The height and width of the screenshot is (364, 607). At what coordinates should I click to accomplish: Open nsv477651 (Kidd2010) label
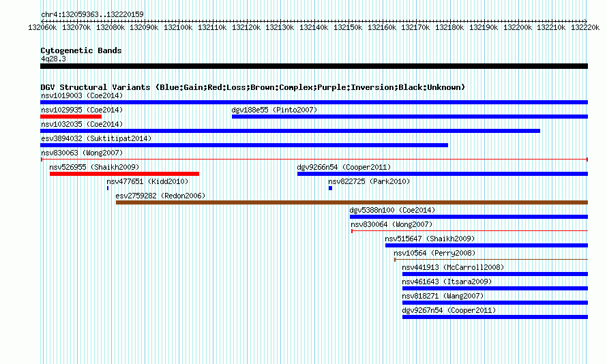[147, 181]
